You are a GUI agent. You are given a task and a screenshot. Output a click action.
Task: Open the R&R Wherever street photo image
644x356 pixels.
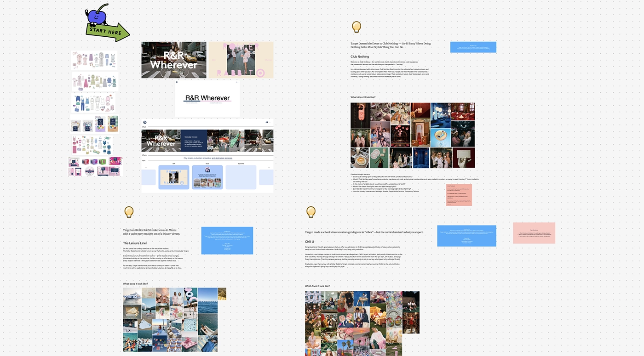[174, 60]
